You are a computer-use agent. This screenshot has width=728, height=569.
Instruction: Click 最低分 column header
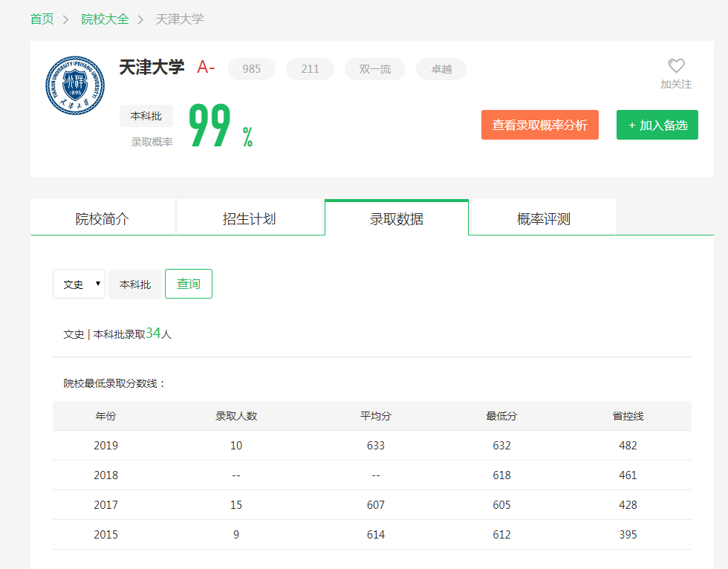[x=501, y=416]
